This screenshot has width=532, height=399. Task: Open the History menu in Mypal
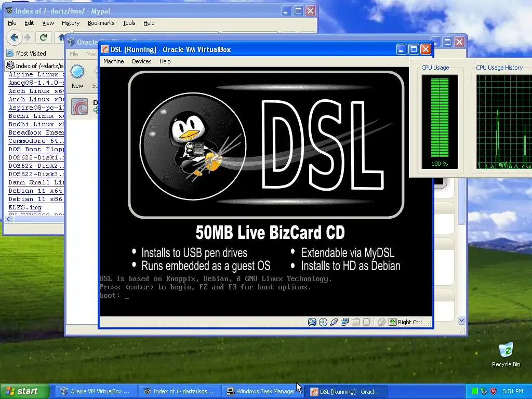(71, 23)
